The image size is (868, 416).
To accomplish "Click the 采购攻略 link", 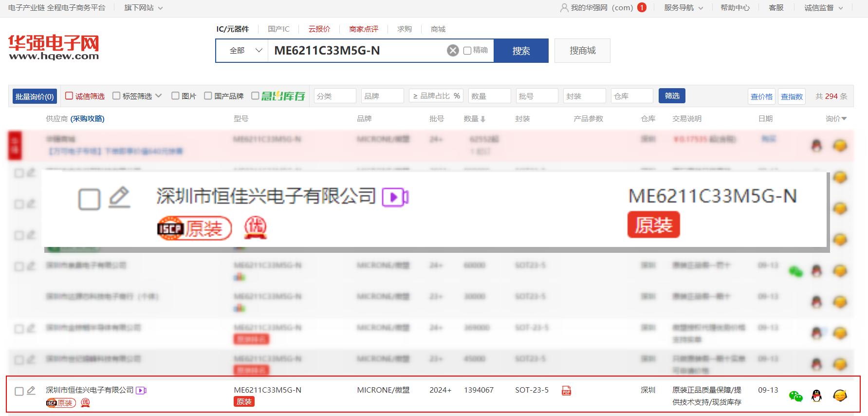I will pyautogui.click(x=88, y=119).
